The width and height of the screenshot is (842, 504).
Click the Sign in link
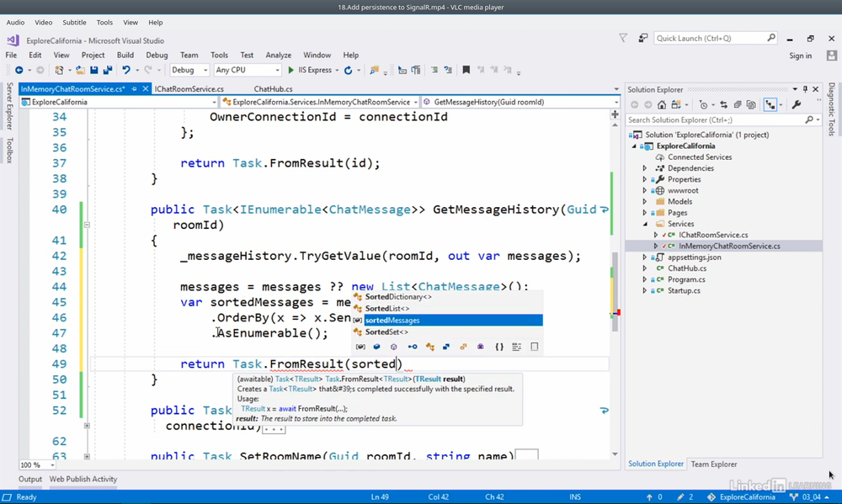(800, 56)
